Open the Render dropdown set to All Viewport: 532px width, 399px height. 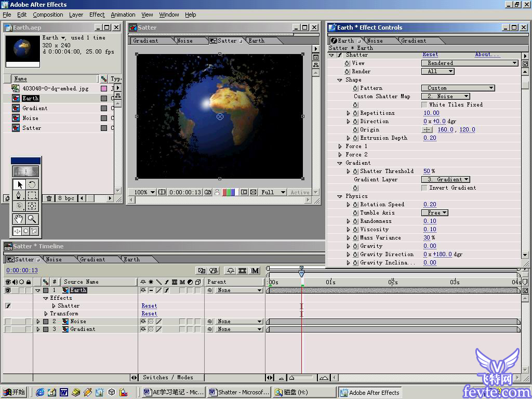click(437, 71)
